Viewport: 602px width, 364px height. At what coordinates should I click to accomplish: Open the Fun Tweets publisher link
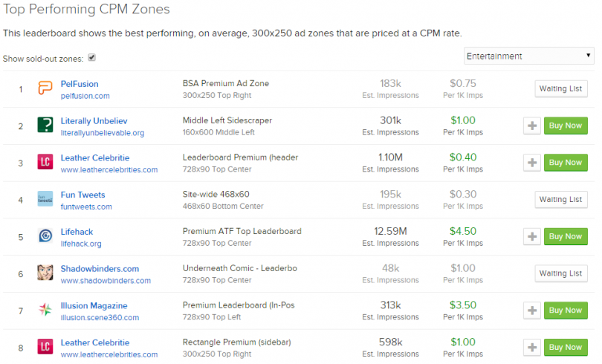(x=82, y=195)
